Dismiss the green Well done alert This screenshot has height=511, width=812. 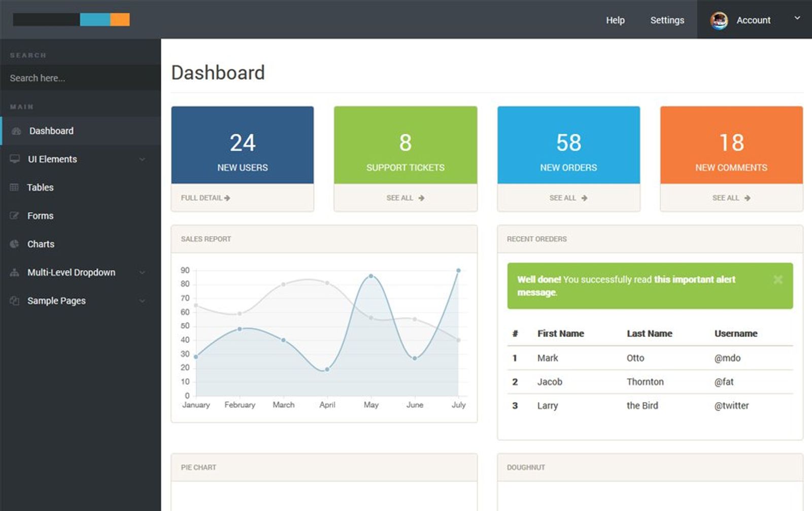(x=777, y=279)
